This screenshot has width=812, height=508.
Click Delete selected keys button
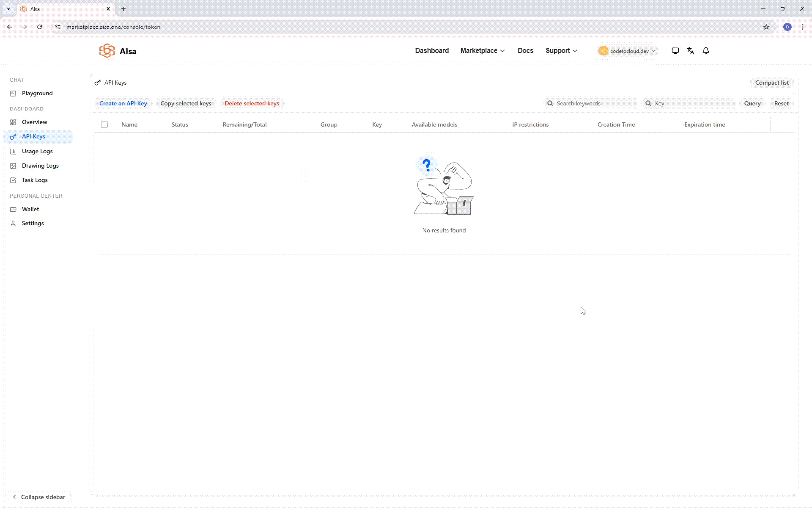pos(252,103)
